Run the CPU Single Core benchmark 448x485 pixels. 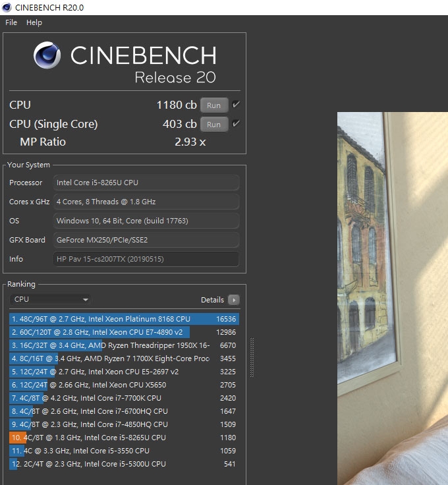click(214, 125)
